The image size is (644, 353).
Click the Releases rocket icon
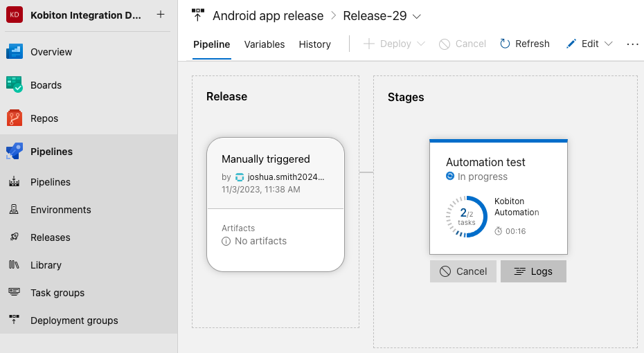pos(15,237)
